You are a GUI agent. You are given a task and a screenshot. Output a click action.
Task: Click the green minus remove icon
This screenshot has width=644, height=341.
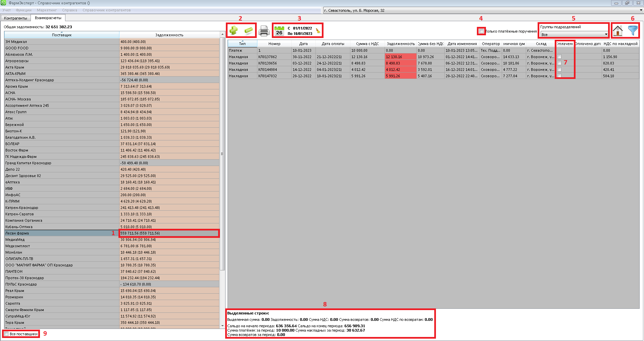[249, 31]
